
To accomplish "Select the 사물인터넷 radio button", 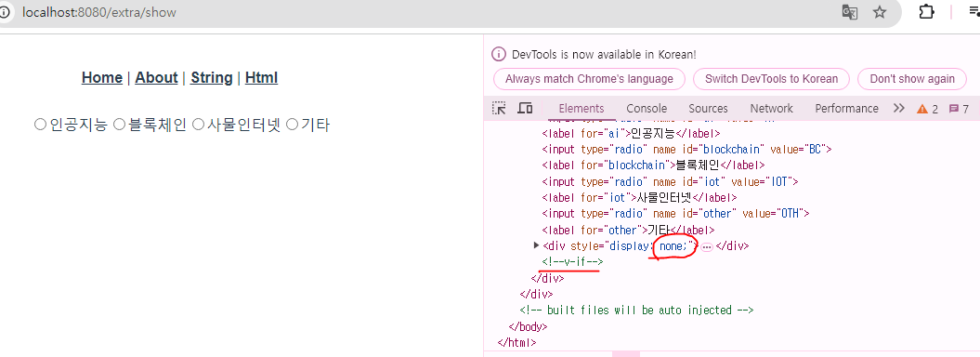I will point(198,126).
